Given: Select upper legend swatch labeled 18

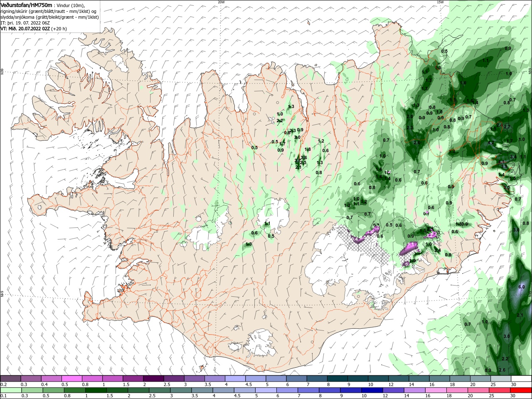Looking at the screenshot, I should pyautogui.click(x=460, y=379).
